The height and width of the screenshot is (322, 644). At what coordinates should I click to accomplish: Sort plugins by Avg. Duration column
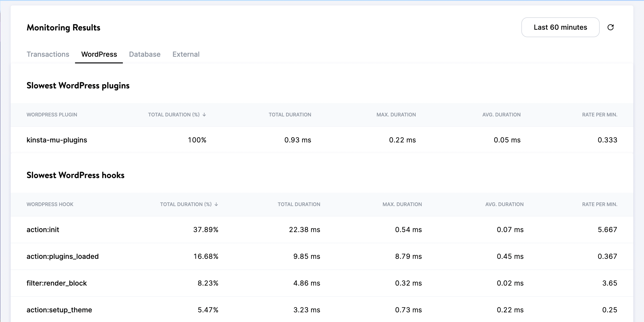point(502,114)
